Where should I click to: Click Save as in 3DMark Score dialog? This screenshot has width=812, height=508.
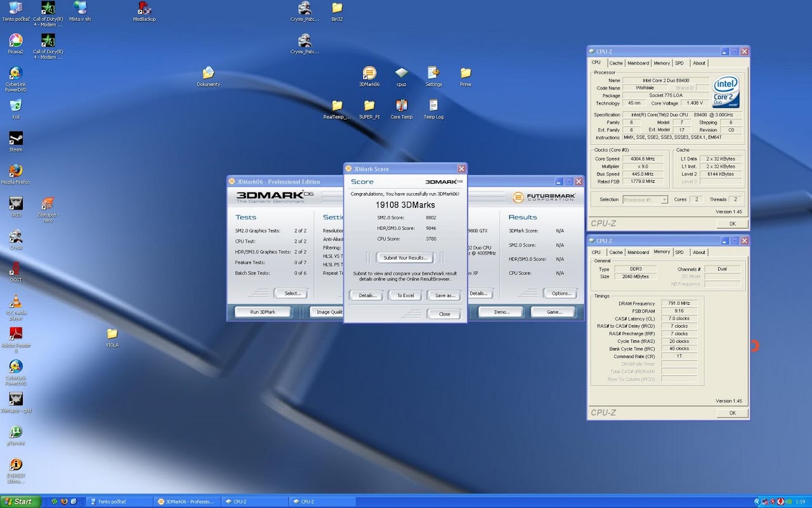pos(444,295)
